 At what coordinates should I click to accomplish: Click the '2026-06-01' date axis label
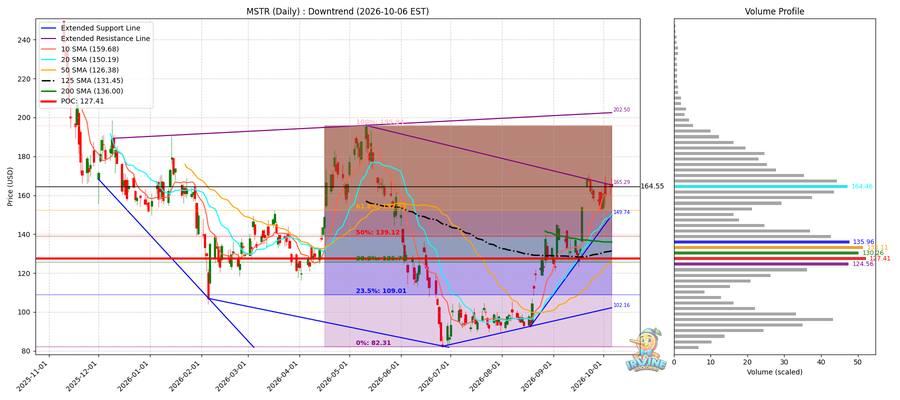(x=384, y=375)
